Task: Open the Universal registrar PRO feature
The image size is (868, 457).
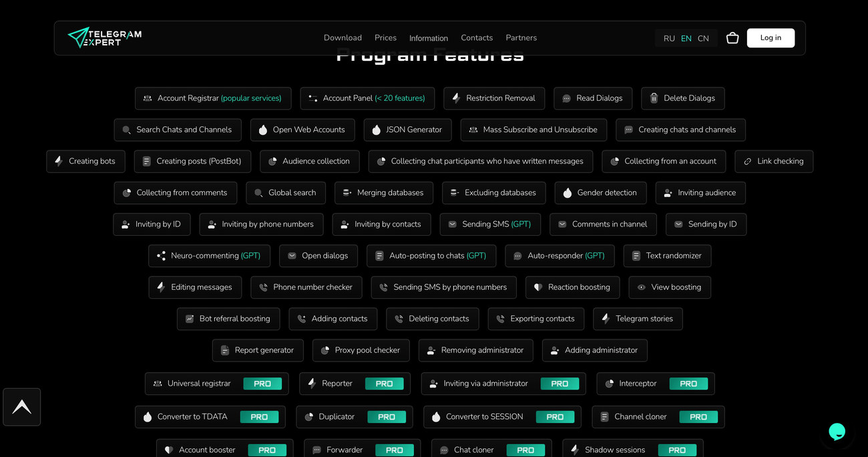Action: 217,384
